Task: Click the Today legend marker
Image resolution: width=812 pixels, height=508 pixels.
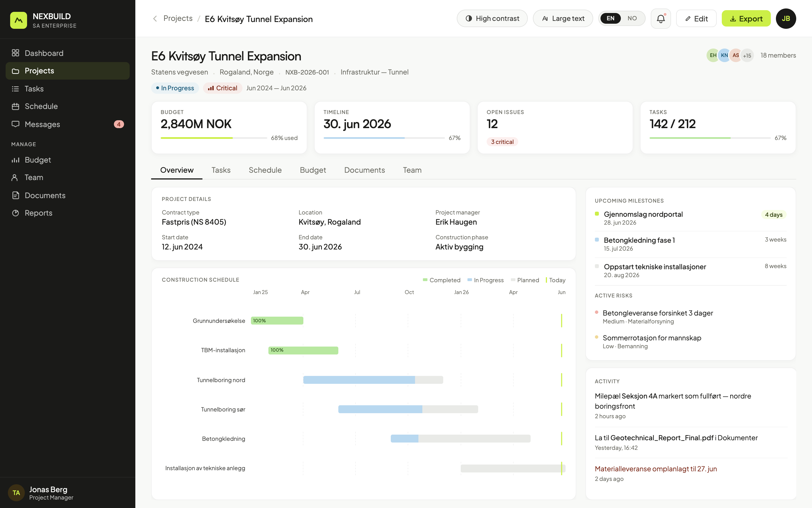Action: (556, 280)
